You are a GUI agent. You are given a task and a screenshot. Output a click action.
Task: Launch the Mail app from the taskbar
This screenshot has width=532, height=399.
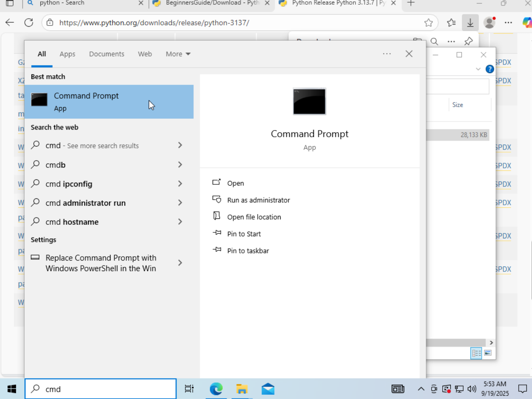[x=268, y=389]
